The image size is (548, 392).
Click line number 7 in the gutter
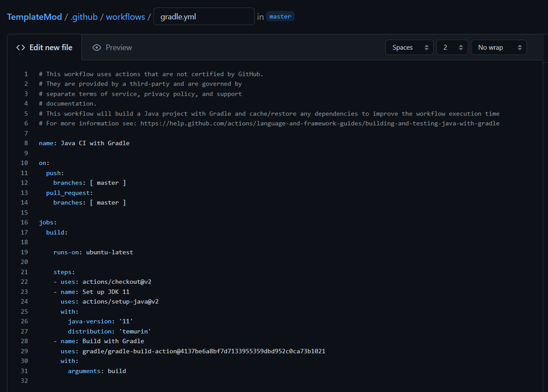point(26,134)
